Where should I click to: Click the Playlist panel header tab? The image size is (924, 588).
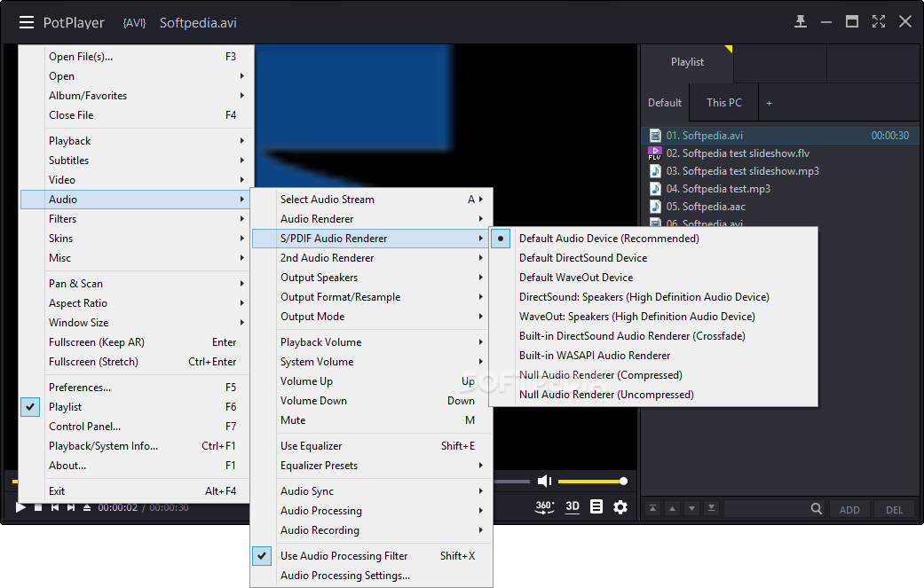(687, 62)
